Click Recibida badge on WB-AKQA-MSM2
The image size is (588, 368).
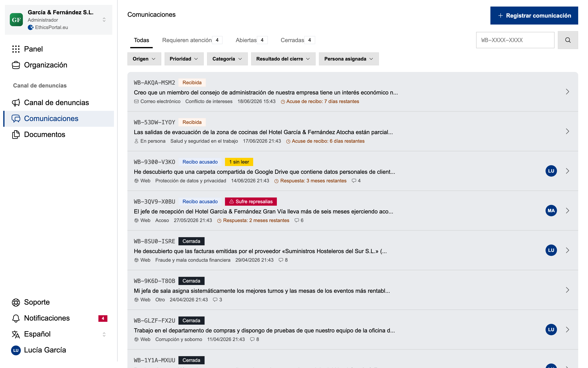(x=192, y=83)
